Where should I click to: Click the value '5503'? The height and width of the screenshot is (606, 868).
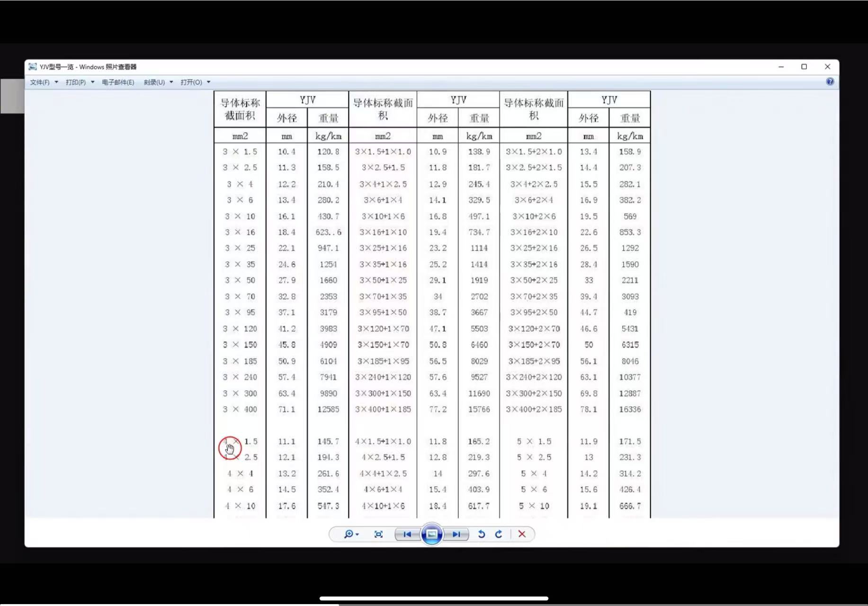[x=479, y=329]
